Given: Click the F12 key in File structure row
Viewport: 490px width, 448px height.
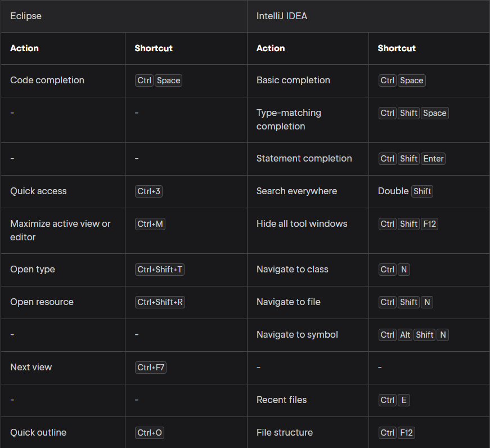Looking at the screenshot, I should coord(406,433).
